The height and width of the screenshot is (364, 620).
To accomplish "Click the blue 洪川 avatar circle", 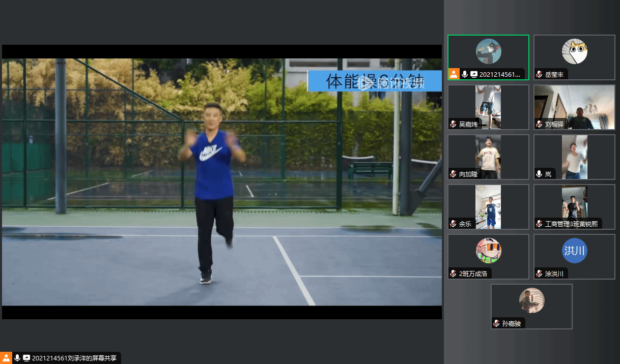I will (574, 251).
